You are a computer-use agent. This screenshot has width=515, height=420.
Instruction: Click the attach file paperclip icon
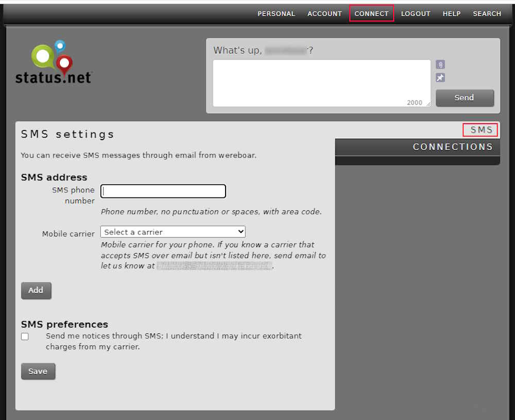tap(440, 64)
